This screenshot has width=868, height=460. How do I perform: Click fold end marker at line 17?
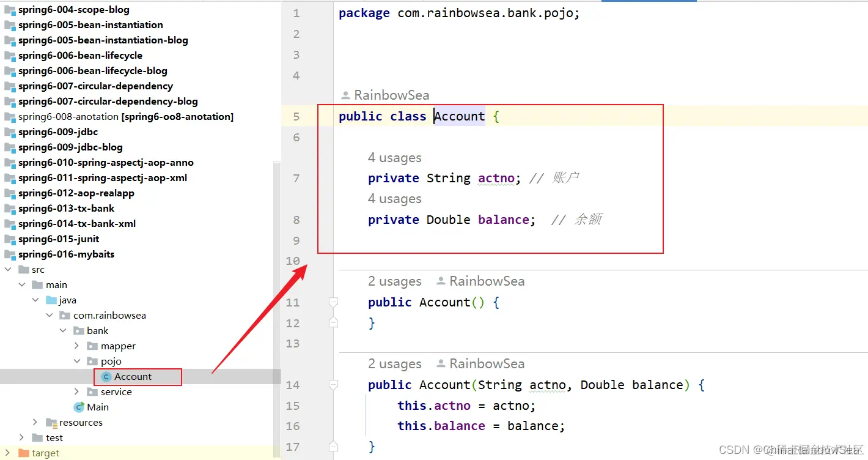tap(333, 447)
